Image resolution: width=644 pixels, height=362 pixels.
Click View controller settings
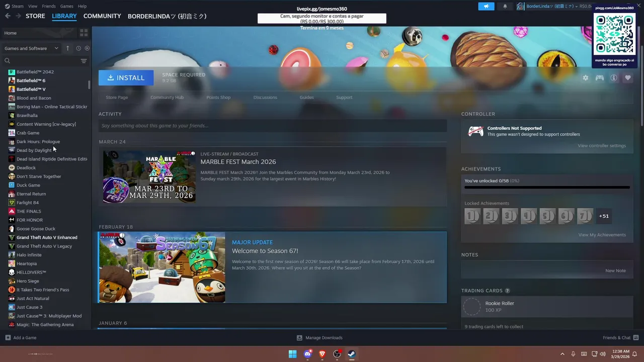tap(602, 146)
